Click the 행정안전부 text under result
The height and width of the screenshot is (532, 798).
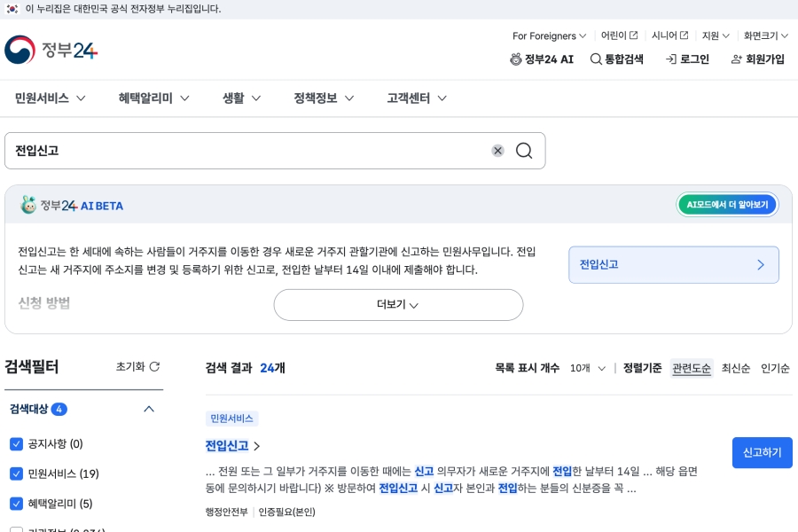(x=226, y=512)
